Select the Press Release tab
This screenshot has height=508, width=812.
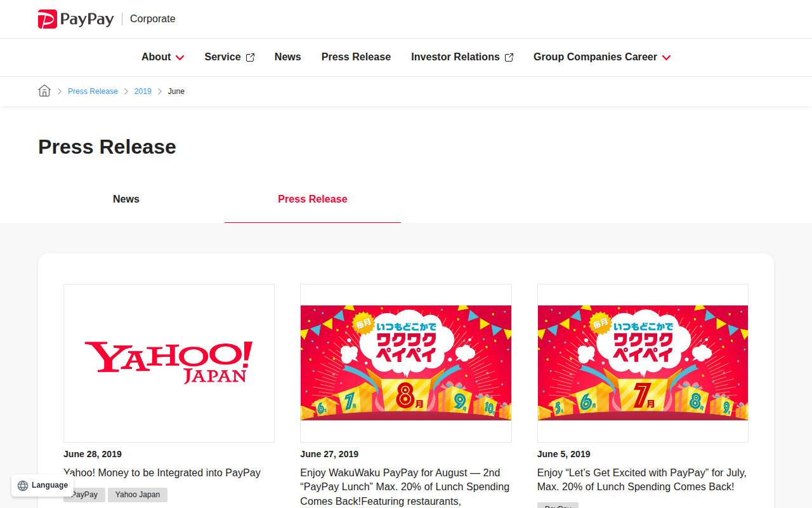tap(313, 199)
